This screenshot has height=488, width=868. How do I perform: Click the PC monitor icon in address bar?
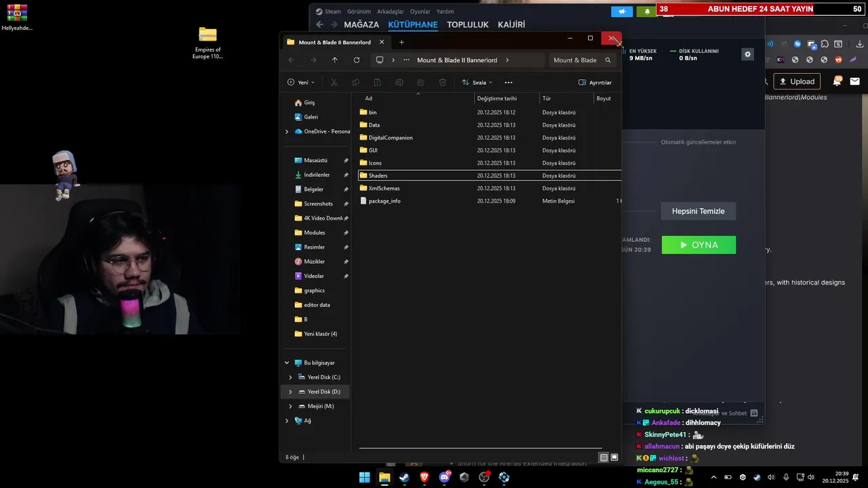coord(380,60)
